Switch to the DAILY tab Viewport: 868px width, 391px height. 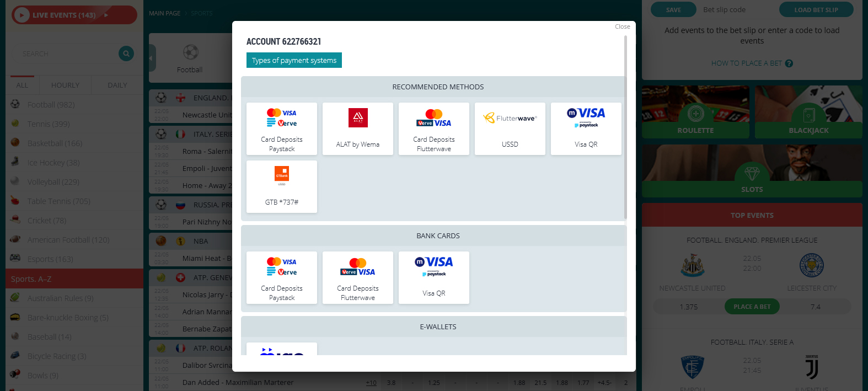tap(117, 85)
